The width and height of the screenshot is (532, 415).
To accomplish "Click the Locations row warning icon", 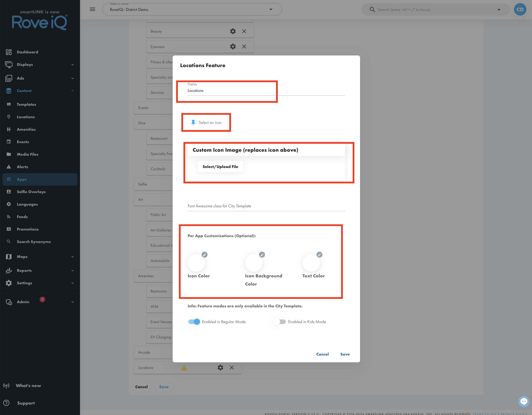I will coord(184,368).
